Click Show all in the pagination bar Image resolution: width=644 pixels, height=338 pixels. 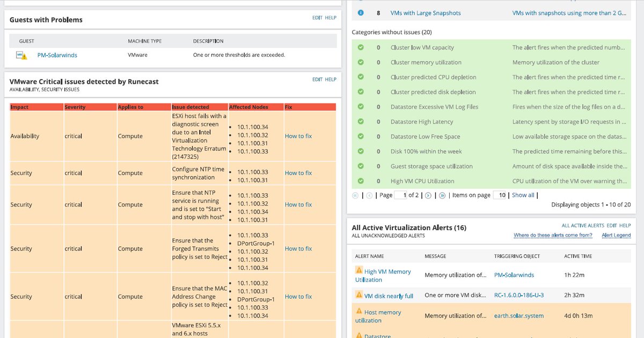523,195
